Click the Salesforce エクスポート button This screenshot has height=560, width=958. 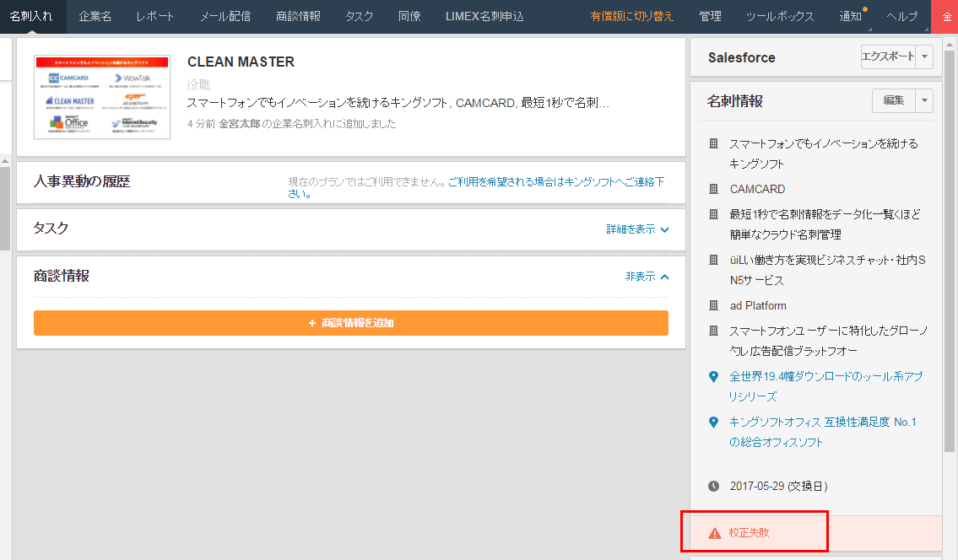pos(888,57)
